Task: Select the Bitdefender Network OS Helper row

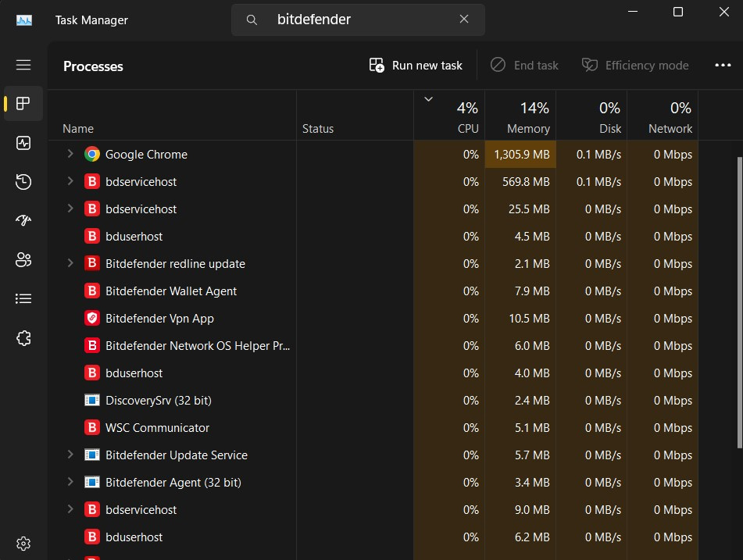Action: tap(373, 346)
